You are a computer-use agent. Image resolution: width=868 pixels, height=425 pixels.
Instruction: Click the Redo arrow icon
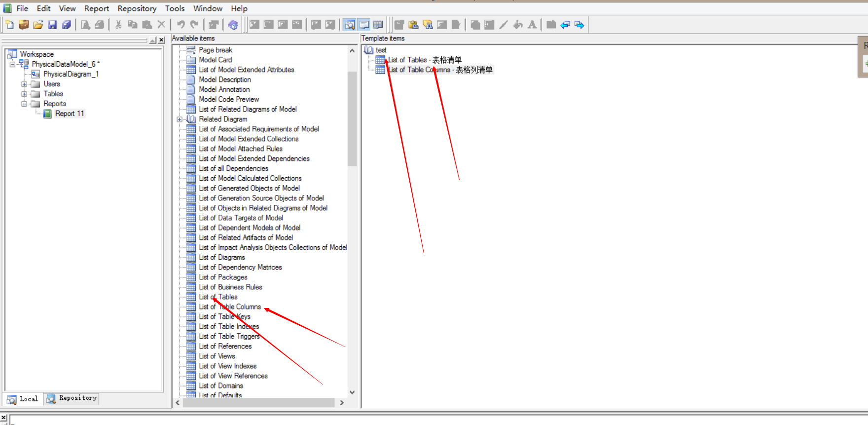click(194, 25)
